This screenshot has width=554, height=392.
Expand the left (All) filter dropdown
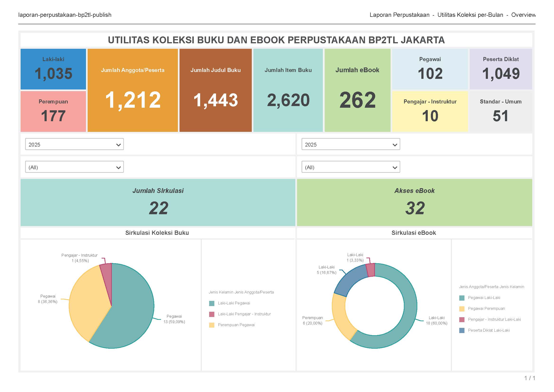(x=74, y=167)
